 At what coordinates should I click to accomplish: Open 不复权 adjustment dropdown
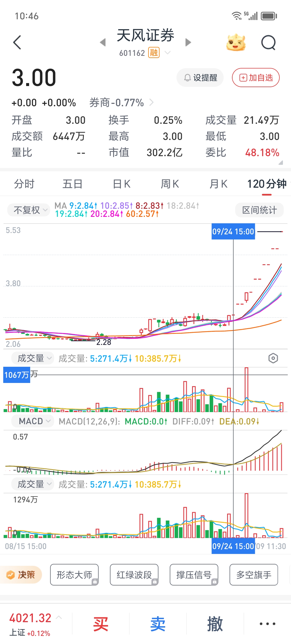point(28,210)
